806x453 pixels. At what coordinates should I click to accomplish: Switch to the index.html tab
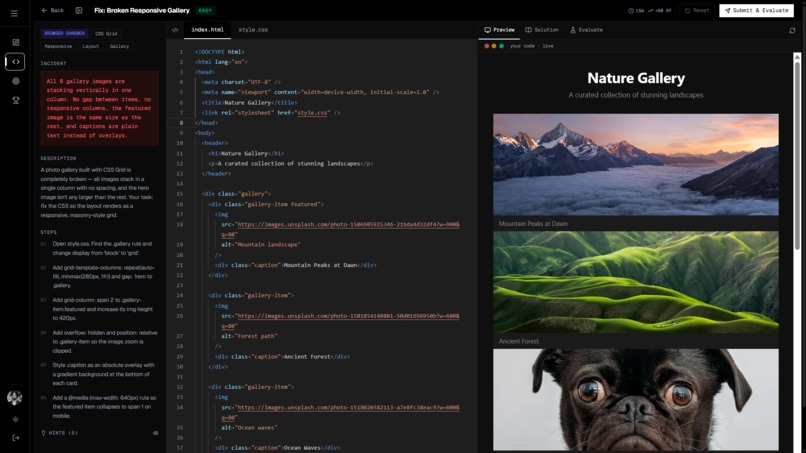coord(207,30)
